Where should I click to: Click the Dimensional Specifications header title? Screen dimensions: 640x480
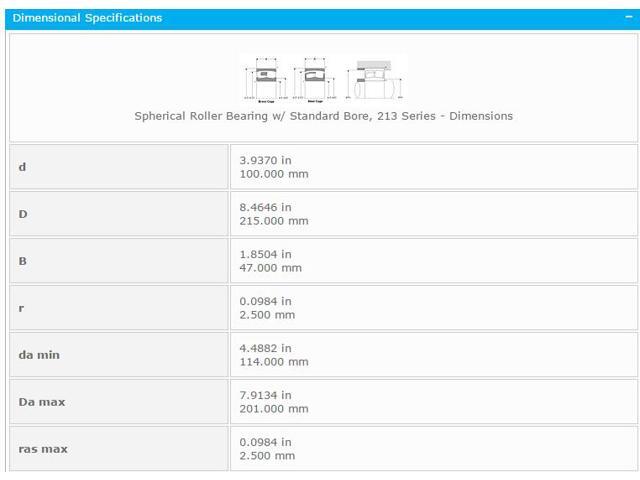coord(87,18)
